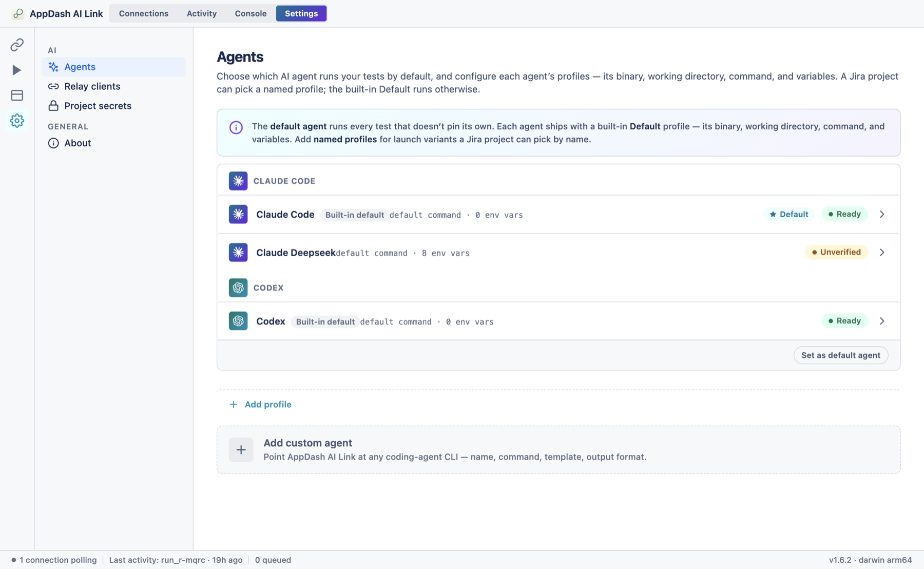Open Project secrets settings
The image size is (924, 569).
pos(114,106)
